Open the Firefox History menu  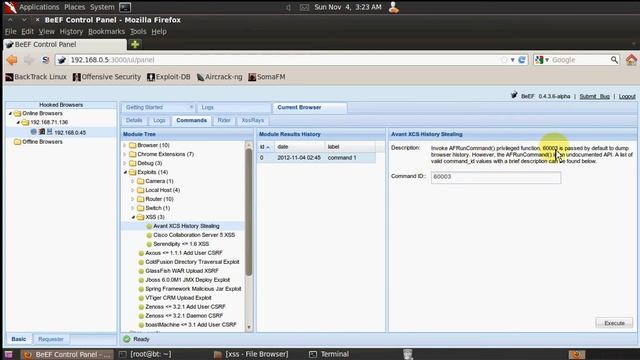pyautogui.click(x=71, y=31)
